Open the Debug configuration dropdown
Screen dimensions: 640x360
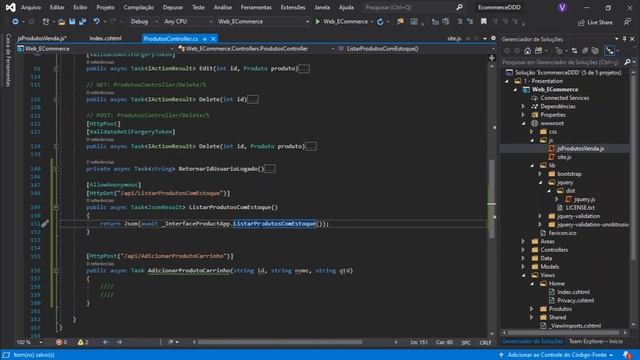click(x=144, y=22)
